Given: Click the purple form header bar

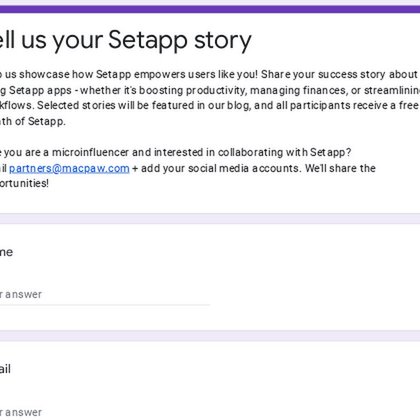Looking at the screenshot, I should tap(210, 9).
